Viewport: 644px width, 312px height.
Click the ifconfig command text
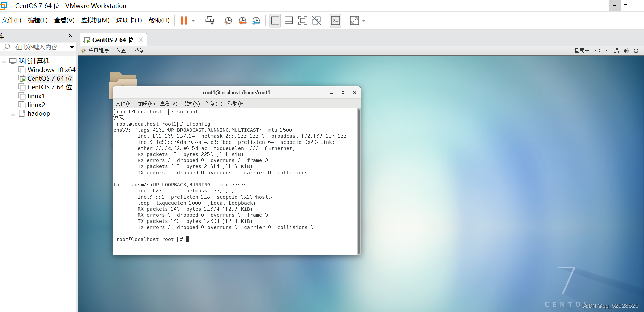[198, 124]
